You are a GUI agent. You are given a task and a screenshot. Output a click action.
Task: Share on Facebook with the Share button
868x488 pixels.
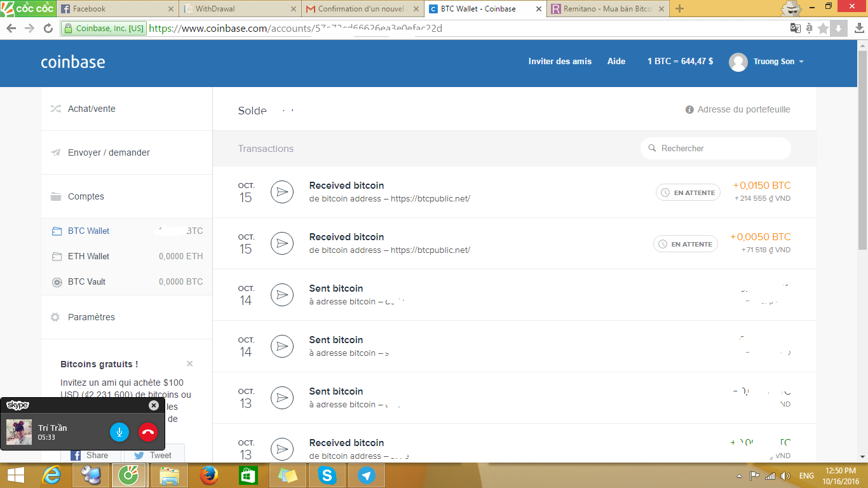pos(90,454)
